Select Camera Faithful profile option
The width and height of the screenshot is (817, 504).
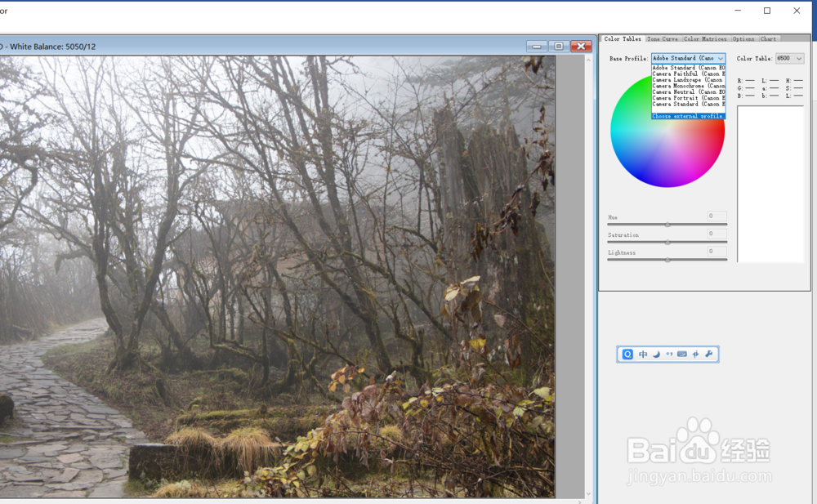click(x=688, y=74)
